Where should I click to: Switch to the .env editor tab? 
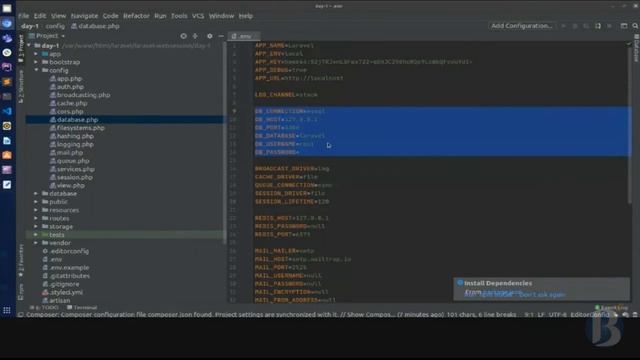(x=244, y=36)
